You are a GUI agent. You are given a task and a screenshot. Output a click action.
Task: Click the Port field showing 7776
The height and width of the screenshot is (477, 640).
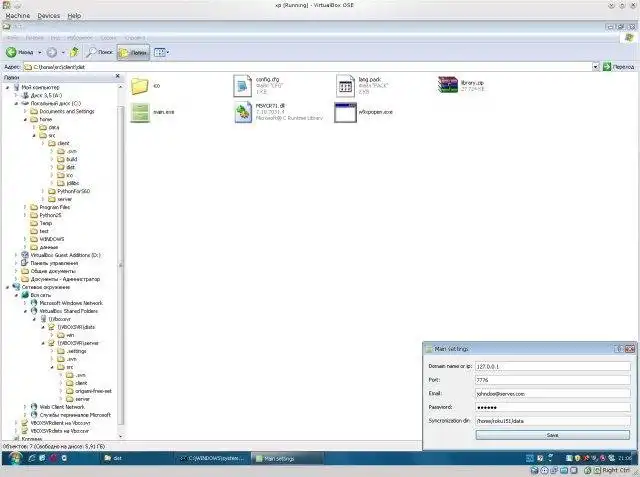553,380
